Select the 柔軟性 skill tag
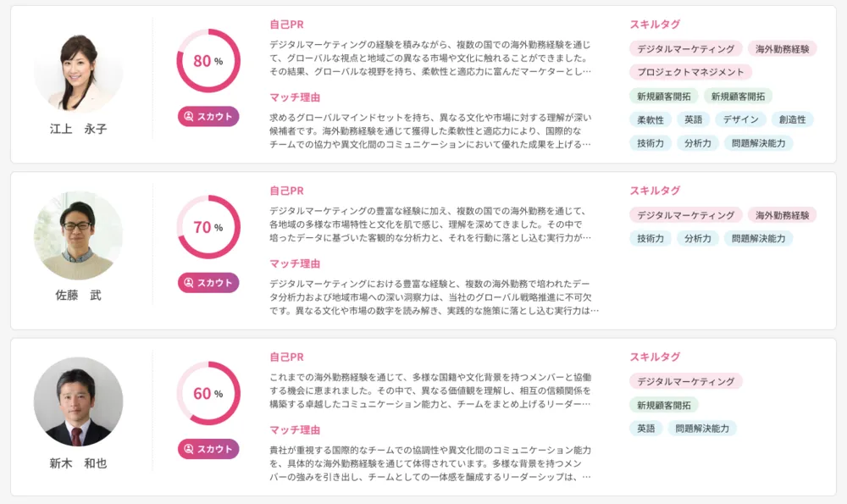This screenshot has height=504, width=847. tap(650, 119)
